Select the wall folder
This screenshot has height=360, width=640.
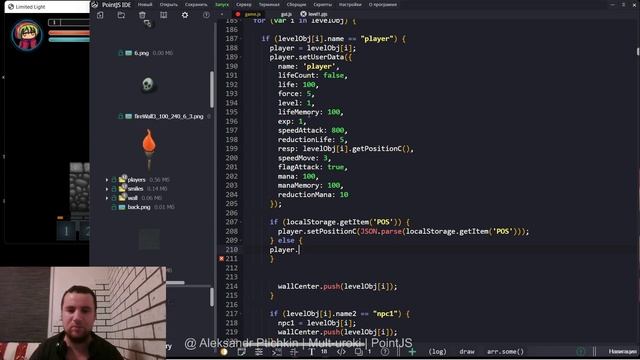coord(133,198)
